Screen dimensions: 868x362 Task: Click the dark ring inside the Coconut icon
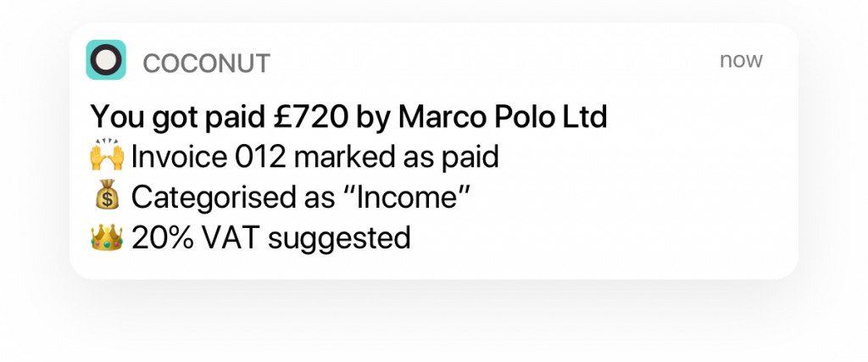click(106, 60)
